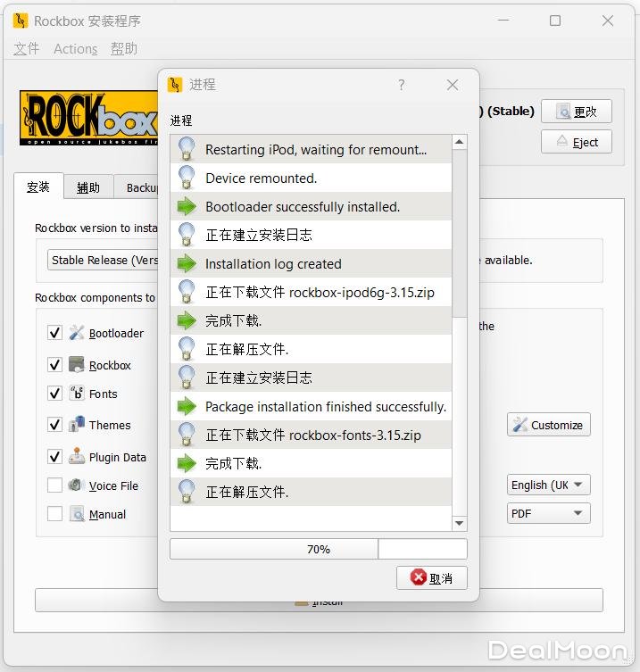The width and height of the screenshot is (640, 672).
Task: Click the Manual document icon
Action: tap(77, 515)
